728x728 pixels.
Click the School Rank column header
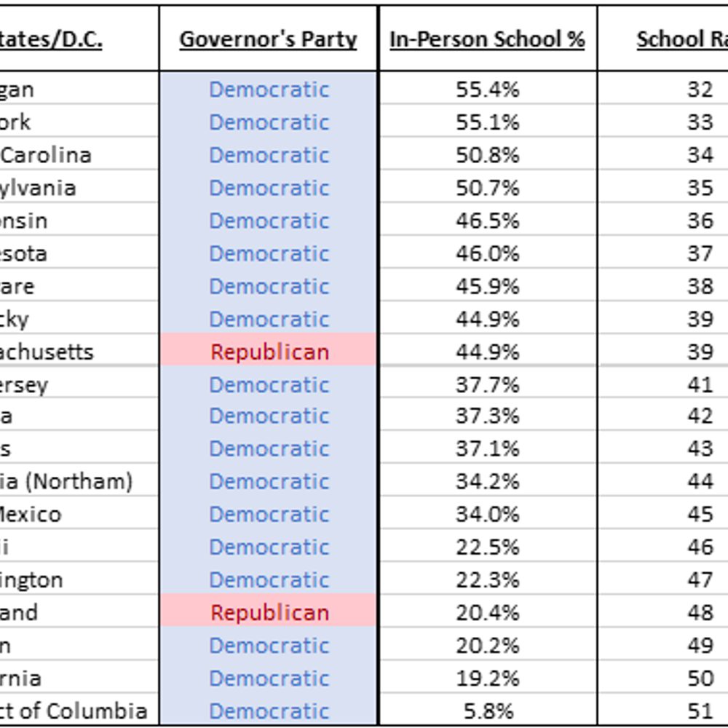(x=664, y=39)
